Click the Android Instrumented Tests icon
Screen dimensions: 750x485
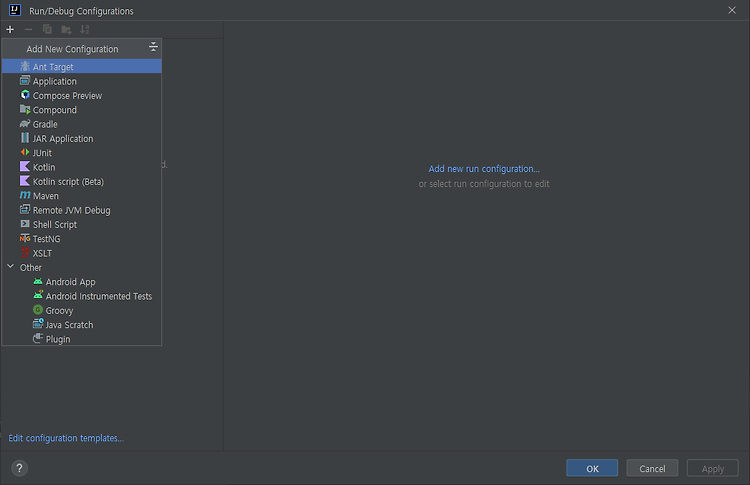coord(38,295)
